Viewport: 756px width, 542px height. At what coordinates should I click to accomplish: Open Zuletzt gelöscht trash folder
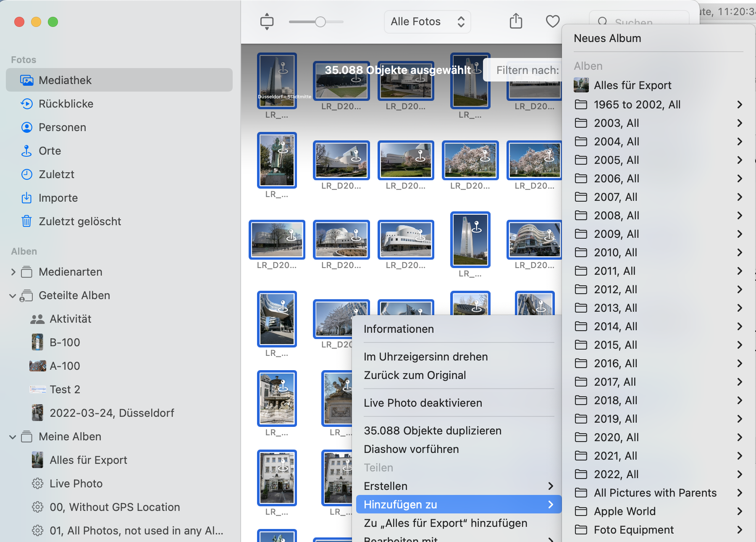tap(80, 221)
